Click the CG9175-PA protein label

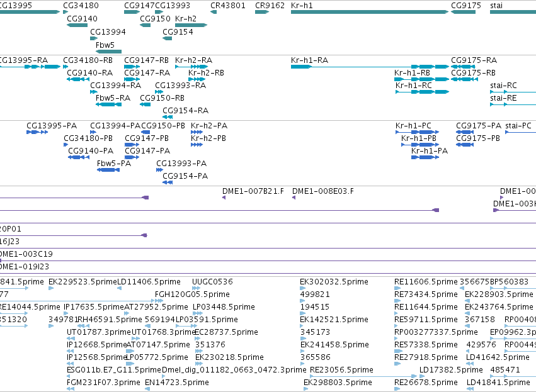[x=479, y=126]
